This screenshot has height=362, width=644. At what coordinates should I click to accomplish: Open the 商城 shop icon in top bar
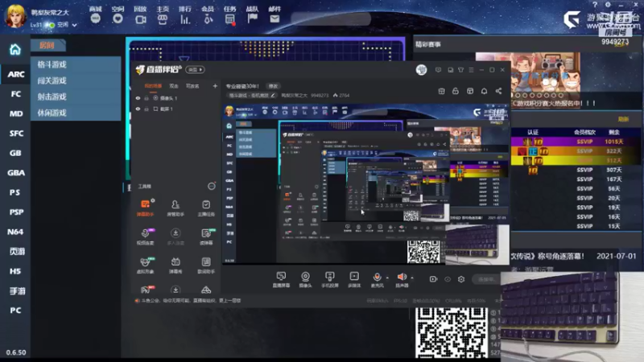[x=95, y=19]
